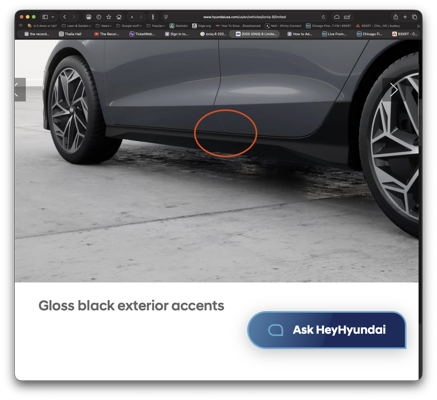Expand the Google stuff bookmarks folder
The image size is (437, 400).
129,26
